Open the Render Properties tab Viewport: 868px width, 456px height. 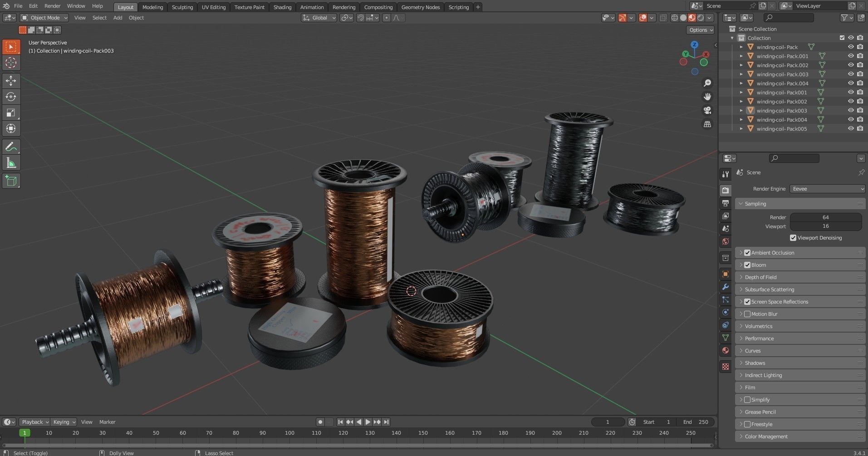(725, 190)
